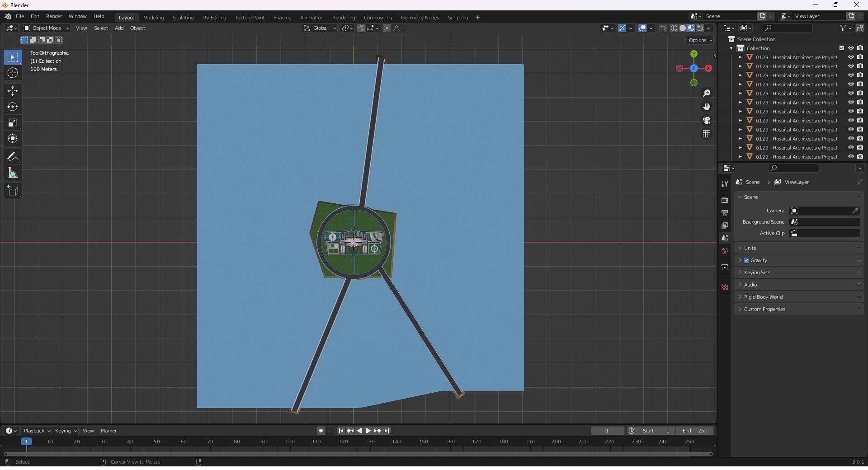Open the Add menu in the viewport header
This screenshot has width=868, height=470.
click(119, 28)
